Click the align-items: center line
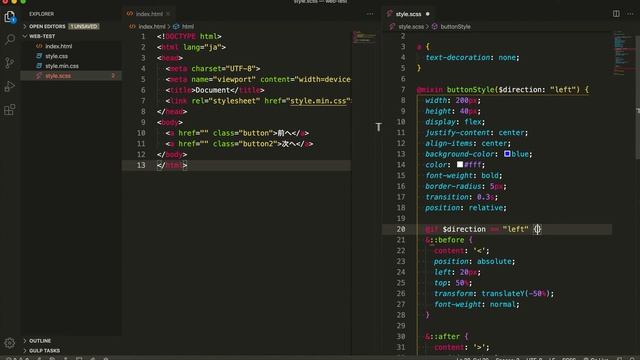 click(x=468, y=143)
